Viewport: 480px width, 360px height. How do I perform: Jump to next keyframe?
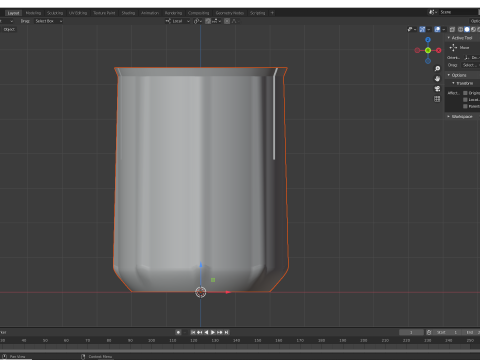pyautogui.click(x=220, y=332)
